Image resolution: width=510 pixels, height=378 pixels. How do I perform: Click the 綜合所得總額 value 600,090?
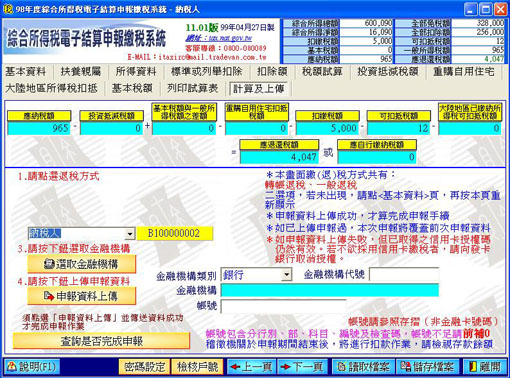(x=378, y=23)
